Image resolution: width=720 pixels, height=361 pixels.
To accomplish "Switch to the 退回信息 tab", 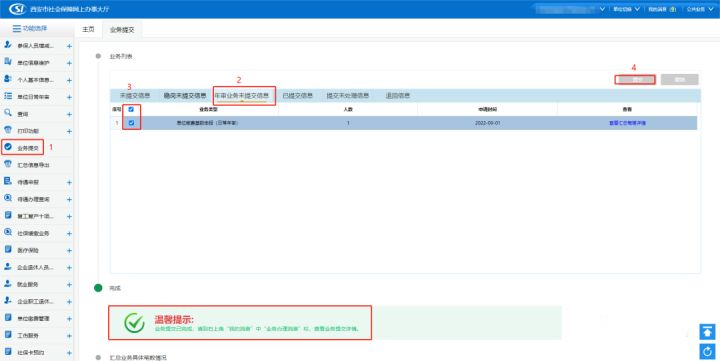I will 398,96.
